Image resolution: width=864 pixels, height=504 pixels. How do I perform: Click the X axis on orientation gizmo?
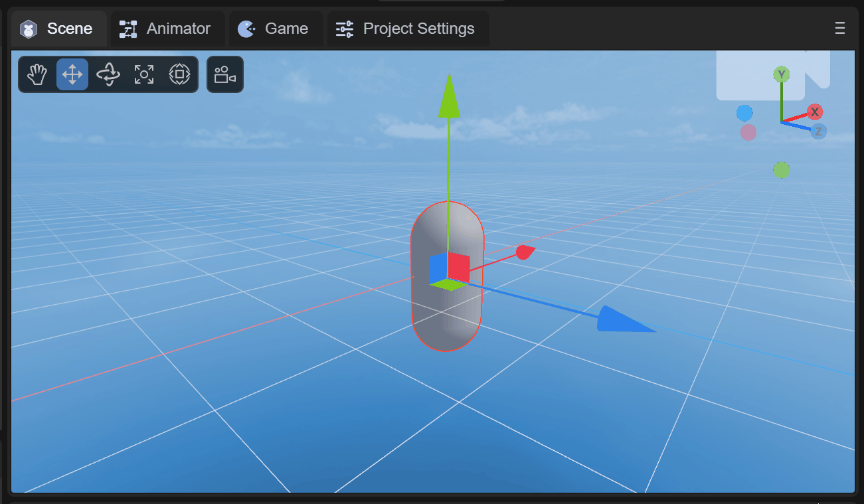pos(815,112)
